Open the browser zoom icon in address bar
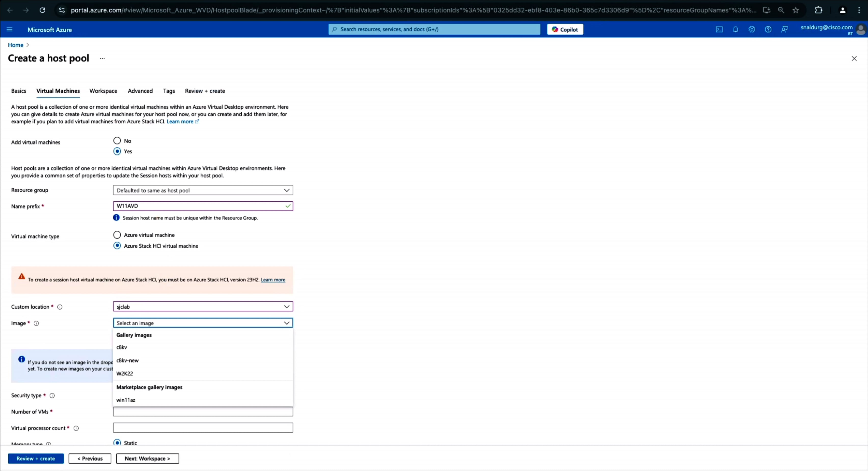This screenshot has height=471, width=868. (781, 10)
